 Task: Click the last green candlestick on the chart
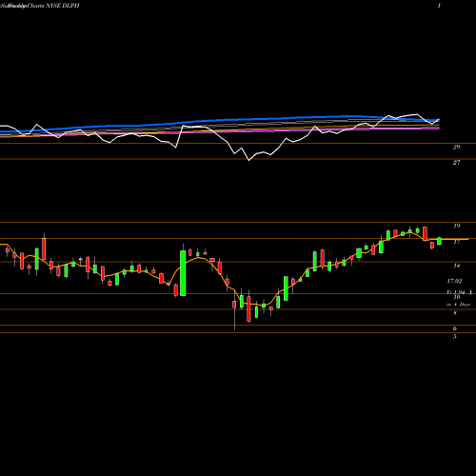(x=439, y=241)
